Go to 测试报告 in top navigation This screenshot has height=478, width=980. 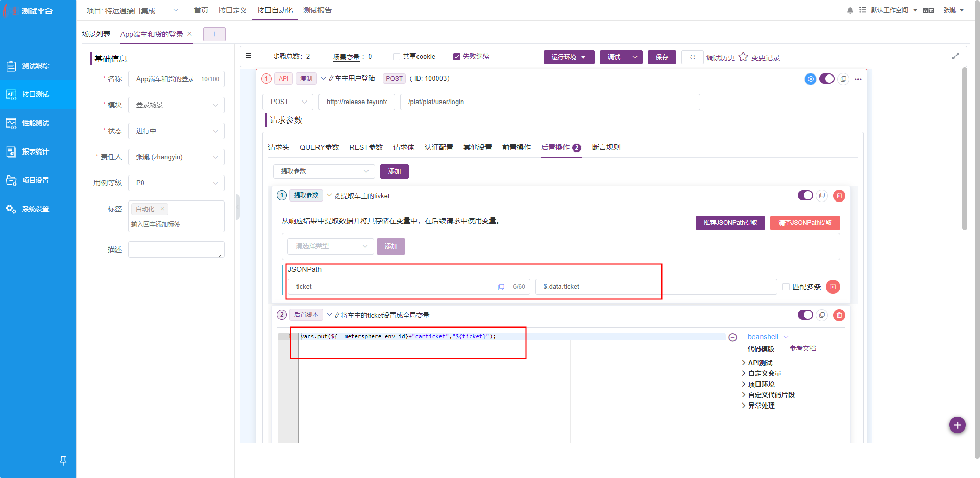pyautogui.click(x=317, y=10)
